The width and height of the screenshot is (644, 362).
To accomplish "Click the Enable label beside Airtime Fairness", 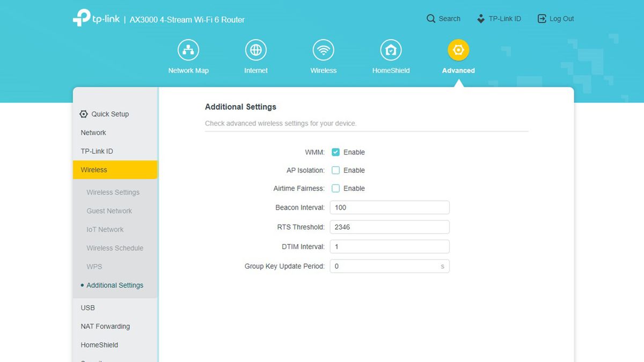I will (x=354, y=189).
